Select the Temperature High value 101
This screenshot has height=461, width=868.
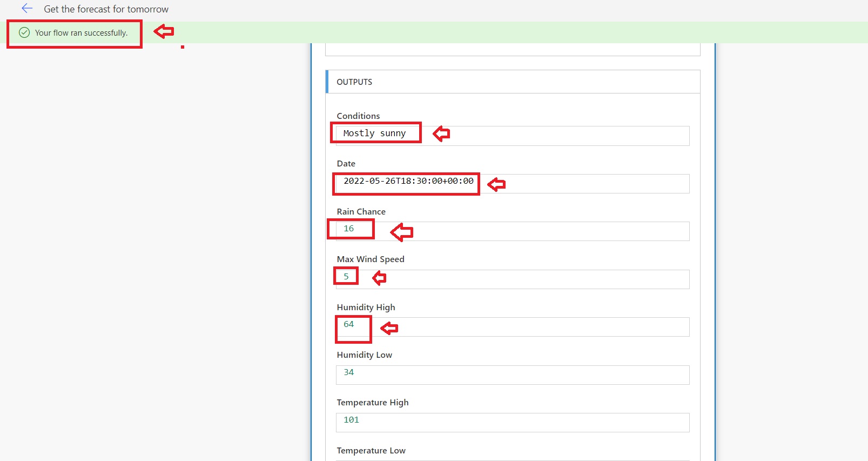(x=352, y=420)
